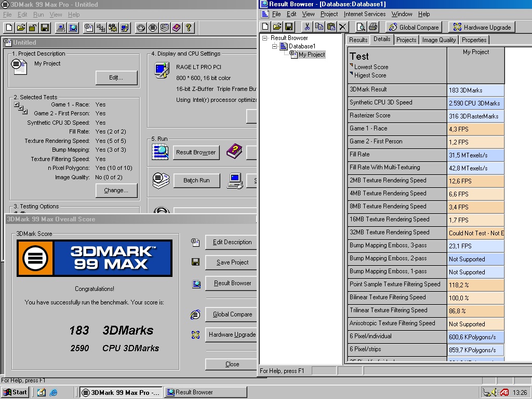Select the '183 3DMarks' result cell
The image size is (532, 399).
click(x=476, y=90)
